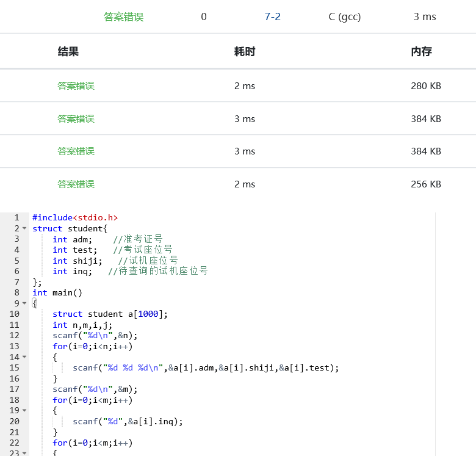Open the 7-2 problem link
The height and width of the screenshot is (456, 476).
pyautogui.click(x=272, y=16)
